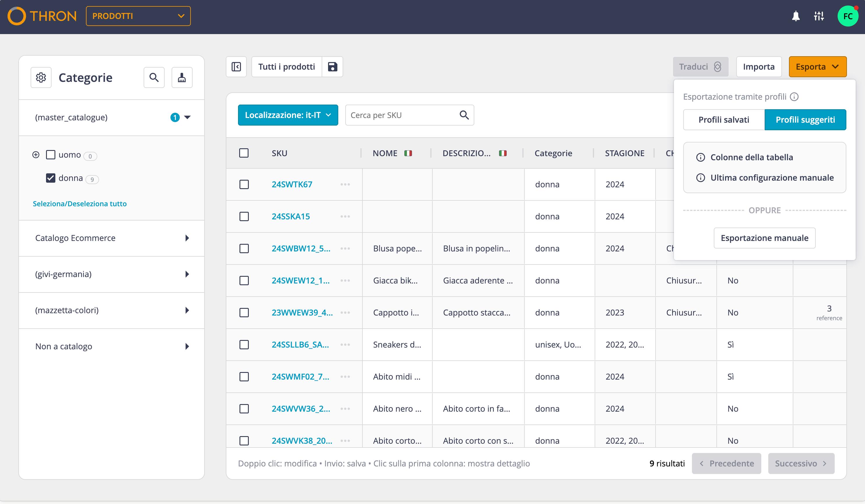Viewport: 865px width, 504px height.
Task: Open product 24SWVW36_2 SKU link
Action: tap(301, 409)
